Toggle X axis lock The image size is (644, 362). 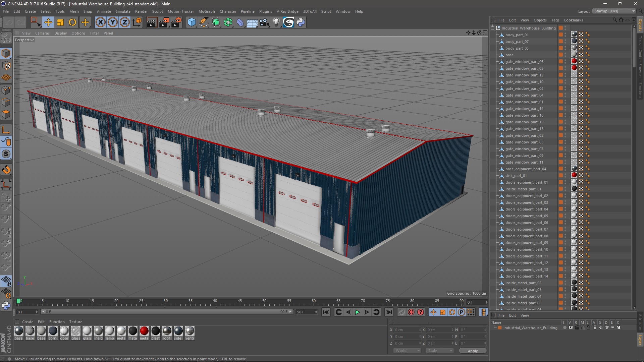coord(100,22)
